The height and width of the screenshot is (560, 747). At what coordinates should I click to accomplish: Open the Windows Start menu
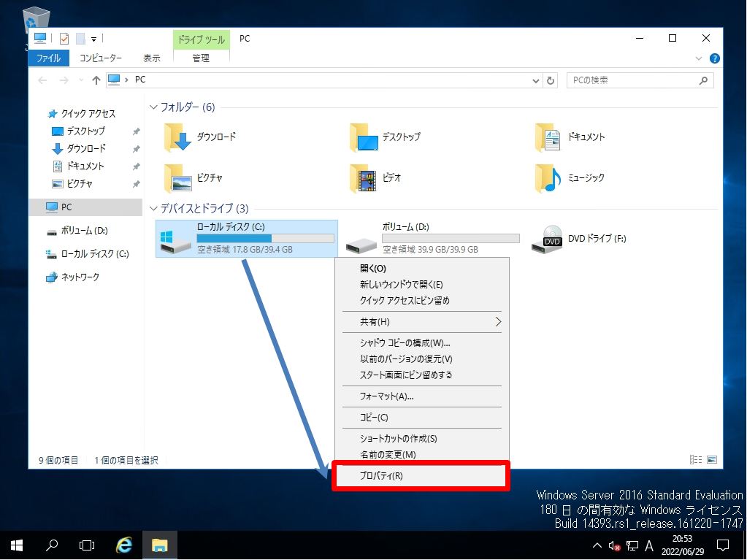(17, 545)
